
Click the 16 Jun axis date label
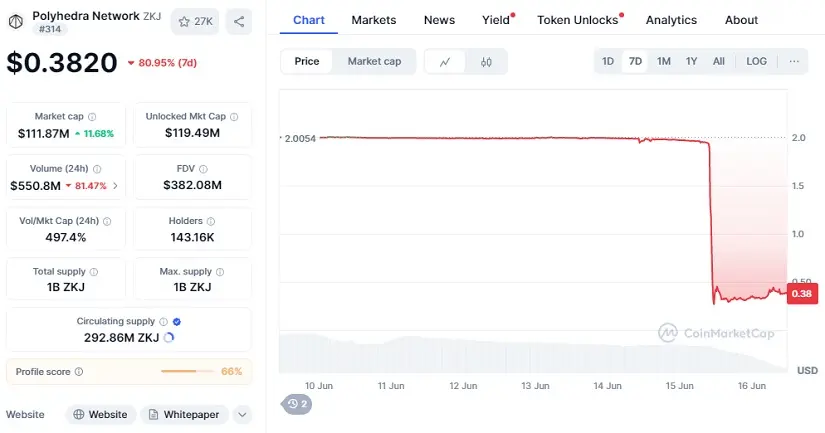click(751, 386)
